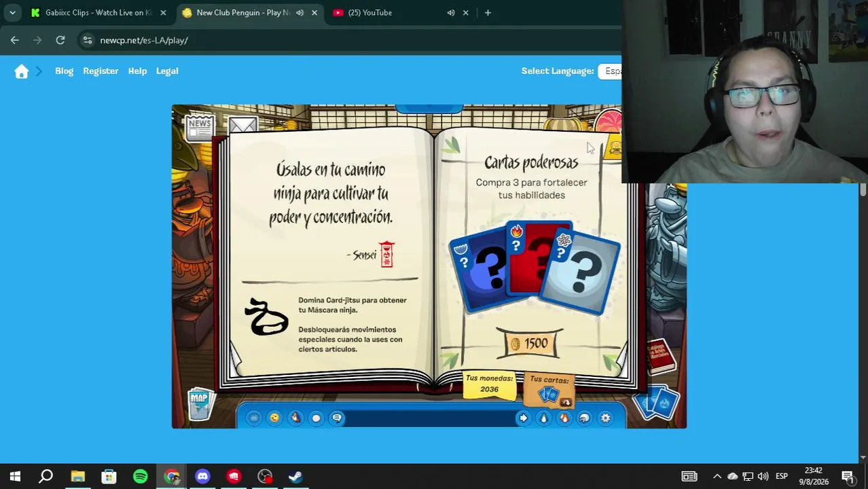Image resolution: width=868 pixels, height=489 pixels.
Task: Open the Windows Start menu
Action: click(15, 476)
